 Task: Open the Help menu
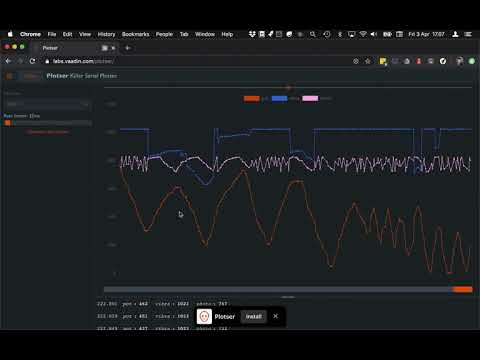[x=227, y=34]
